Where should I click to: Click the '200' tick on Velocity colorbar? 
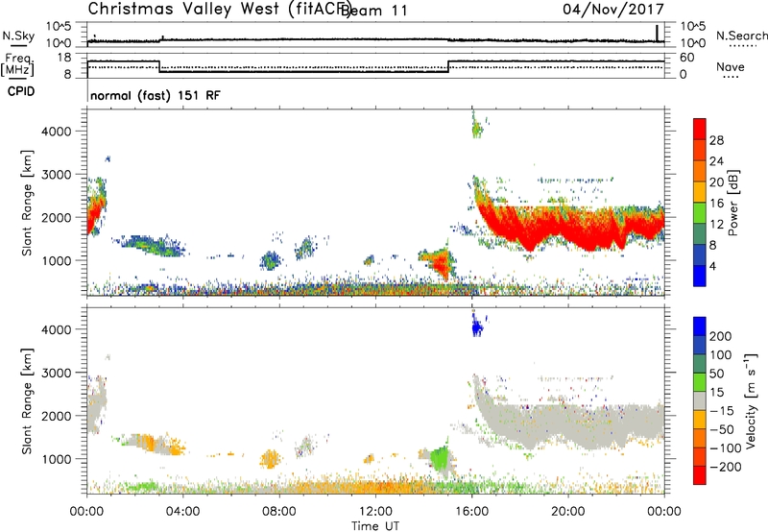click(x=721, y=336)
